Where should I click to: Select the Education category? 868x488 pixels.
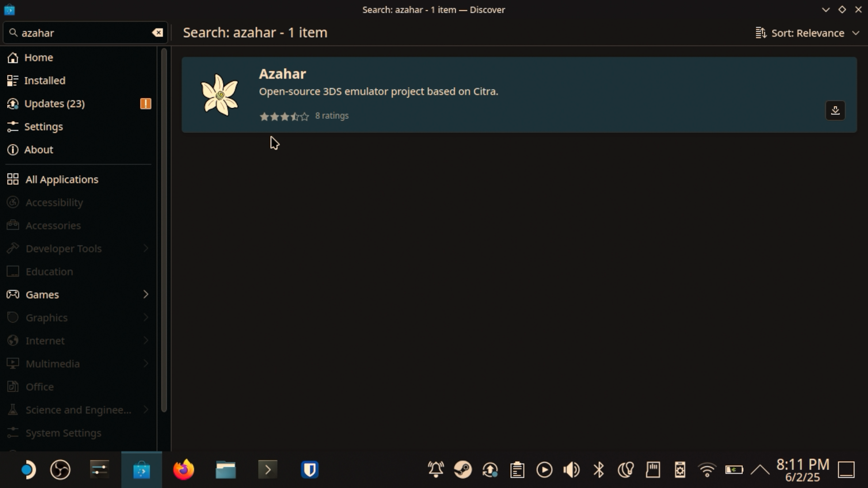click(78, 272)
